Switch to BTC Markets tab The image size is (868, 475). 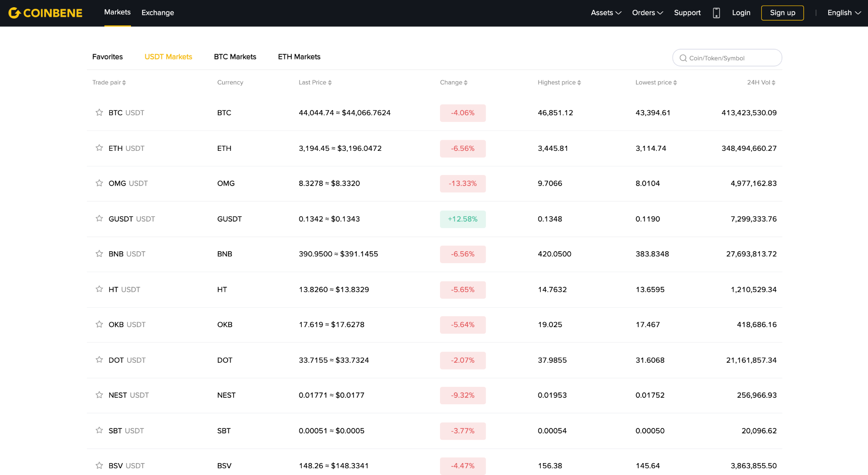(x=235, y=57)
